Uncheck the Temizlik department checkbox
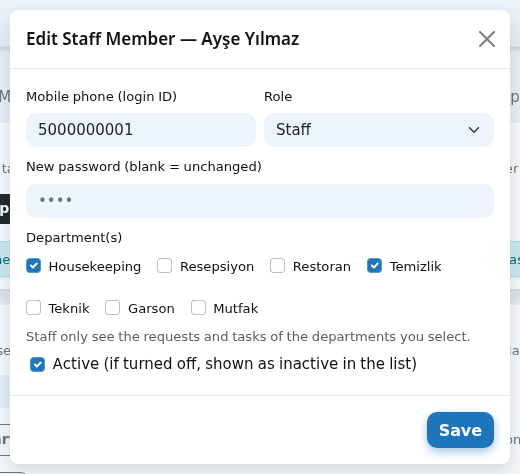Image resolution: width=520 pixels, height=474 pixels. pyautogui.click(x=374, y=266)
